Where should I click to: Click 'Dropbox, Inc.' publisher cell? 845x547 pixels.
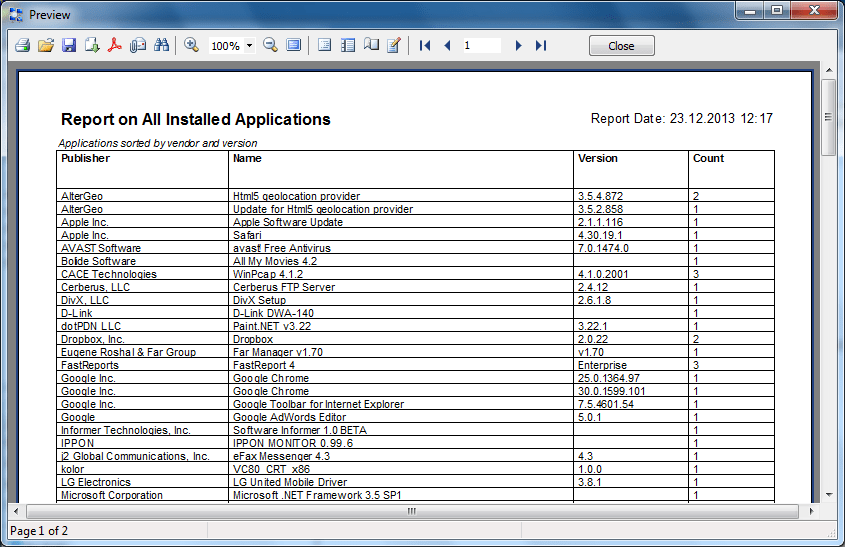(x=143, y=339)
